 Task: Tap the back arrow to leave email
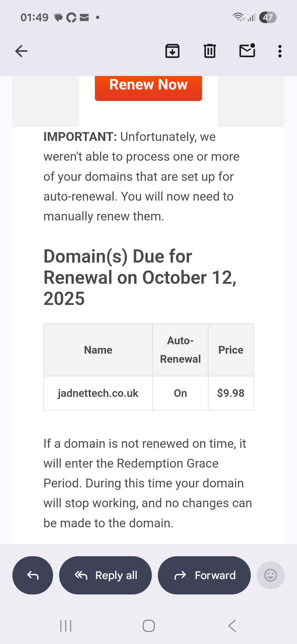[x=21, y=51]
